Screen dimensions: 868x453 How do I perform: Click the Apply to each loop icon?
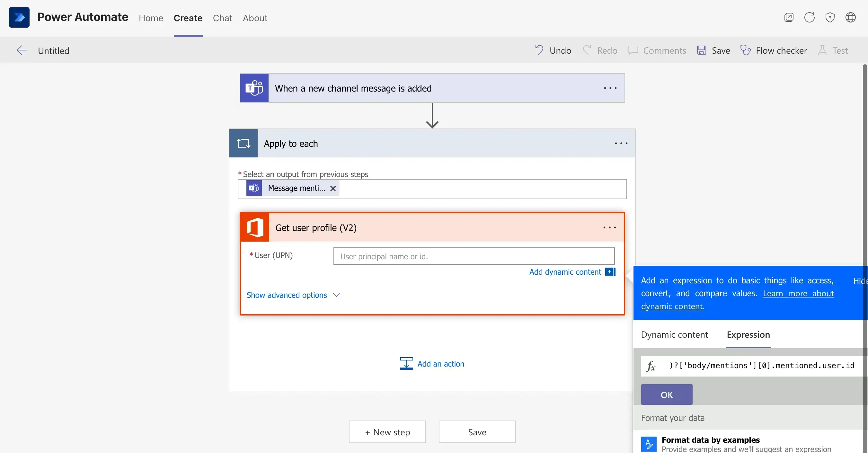pos(244,143)
